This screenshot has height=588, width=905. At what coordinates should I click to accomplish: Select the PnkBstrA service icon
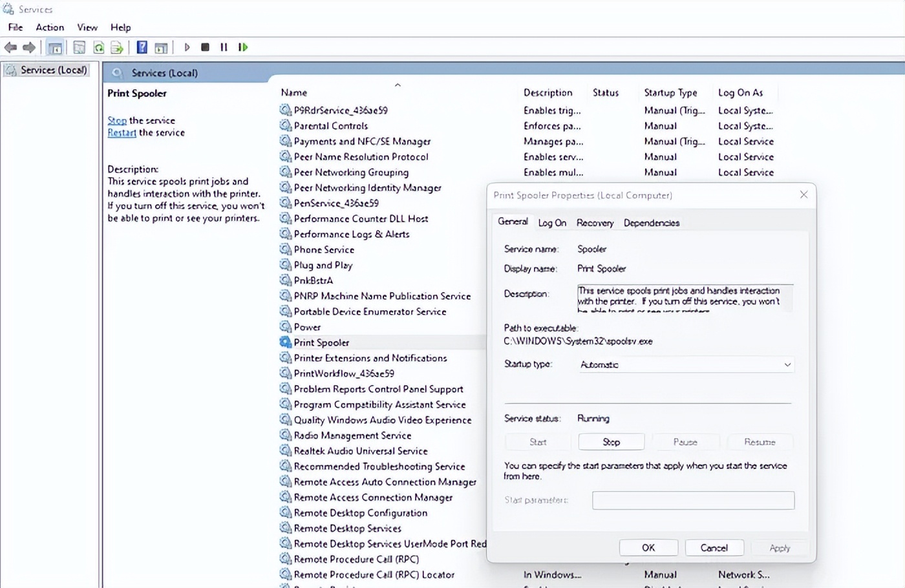coord(285,280)
